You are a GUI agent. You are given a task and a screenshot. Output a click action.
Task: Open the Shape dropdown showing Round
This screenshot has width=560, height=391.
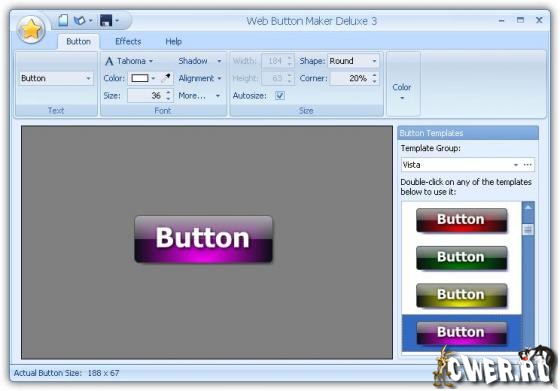(x=353, y=61)
